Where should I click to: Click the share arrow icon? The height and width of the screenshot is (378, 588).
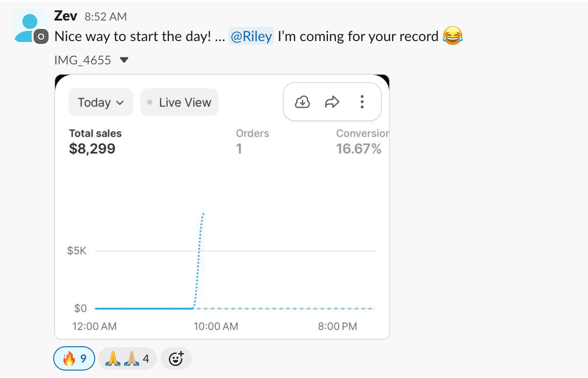(x=332, y=102)
